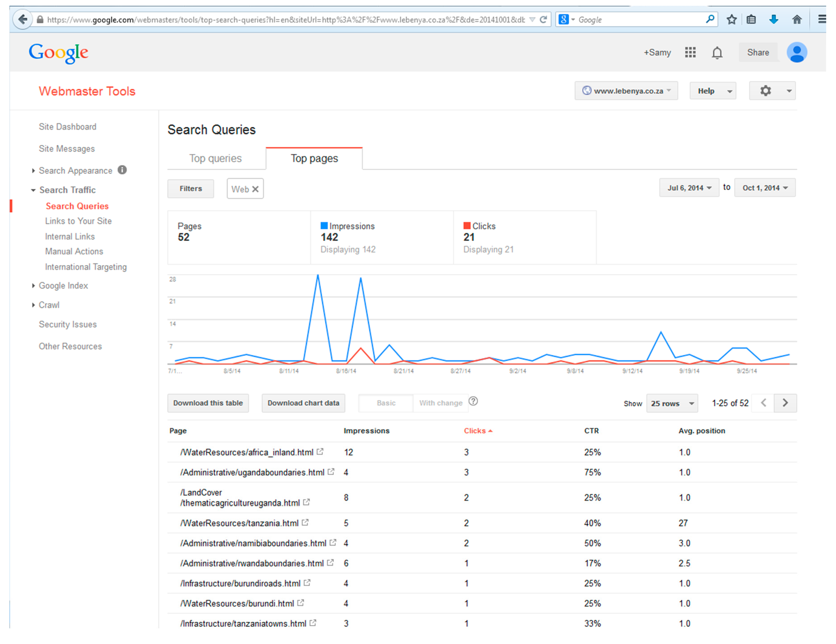
Task: Click the browser back arrow
Action: 23,19
